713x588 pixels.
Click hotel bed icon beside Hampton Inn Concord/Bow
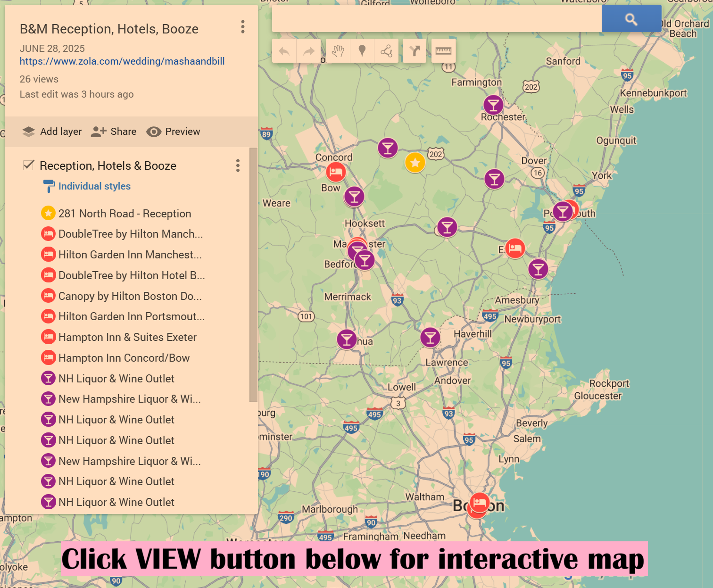[x=48, y=358]
